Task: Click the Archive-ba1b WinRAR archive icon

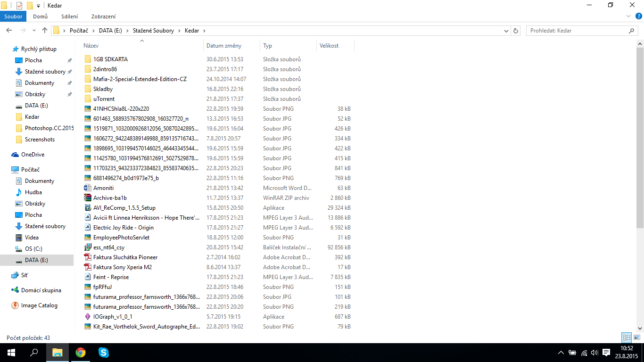Action: (x=87, y=198)
